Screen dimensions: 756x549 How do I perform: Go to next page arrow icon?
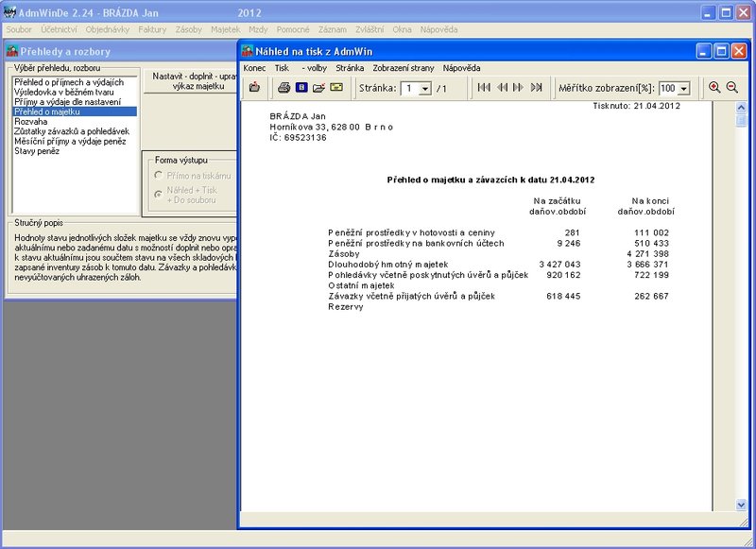click(518, 87)
